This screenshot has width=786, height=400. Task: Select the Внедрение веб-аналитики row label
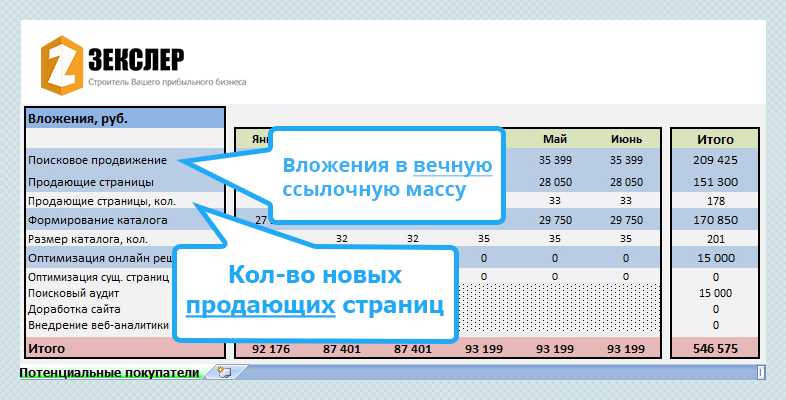(x=100, y=325)
